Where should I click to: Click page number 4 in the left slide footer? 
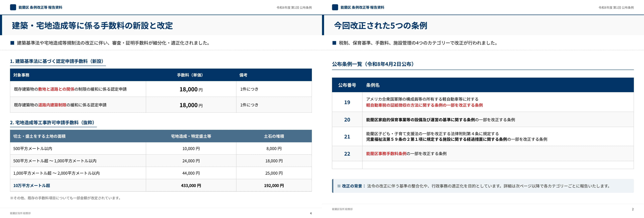click(x=311, y=213)
